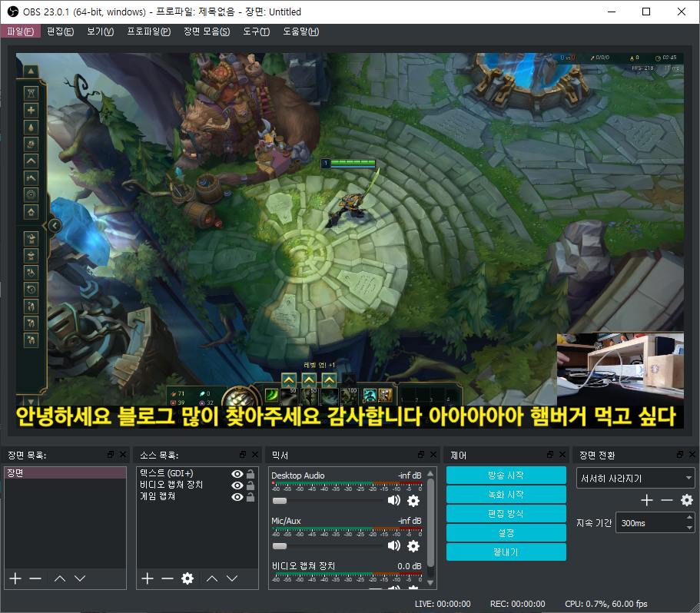The width and height of the screenshot is (700, 613).
Task: Toggle lock on 게임 캡쳐 source
Action: (251, 497)
